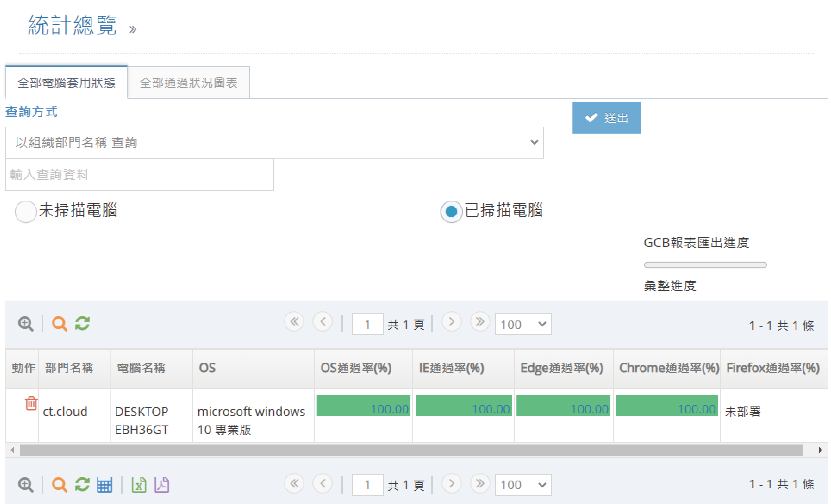This screenshot has height=504, width=831.
Task: Select the 未掃描電腦 radio button
Action: 26,211
